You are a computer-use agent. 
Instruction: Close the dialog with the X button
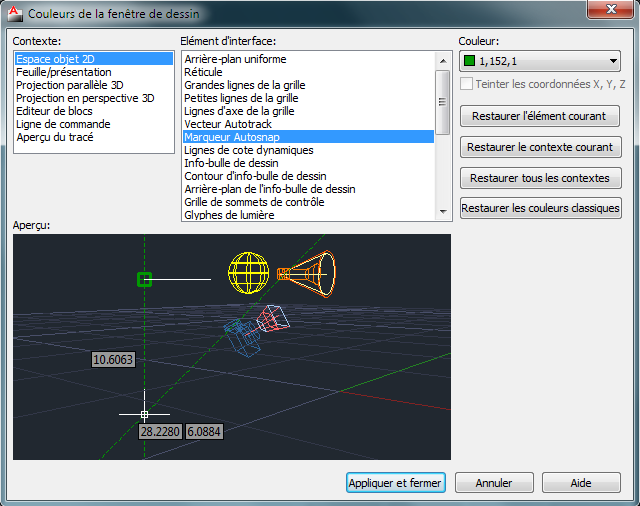(602, 12)
